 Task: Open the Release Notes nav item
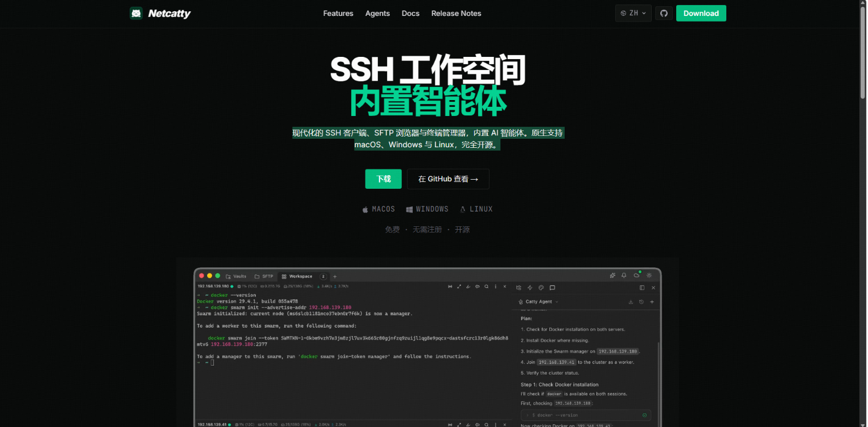click(x=456, y=13)
